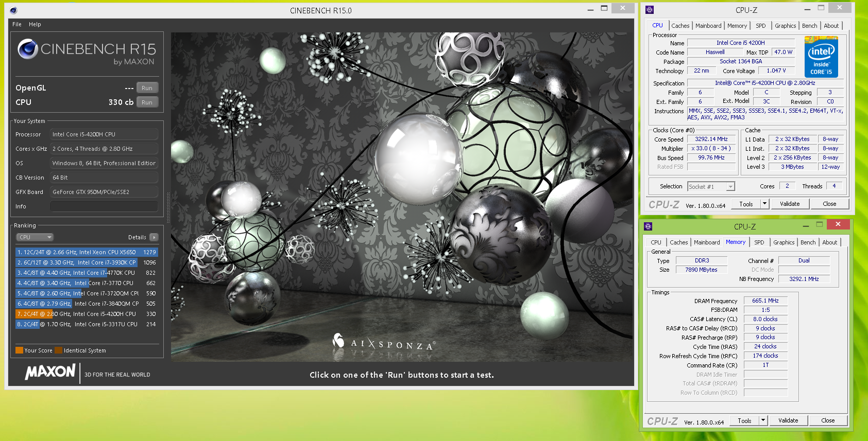Minimize the bottom CPU-Z window
Viewport: 868px width, 441px height.
pyautogui.click(x=806, y=225)
